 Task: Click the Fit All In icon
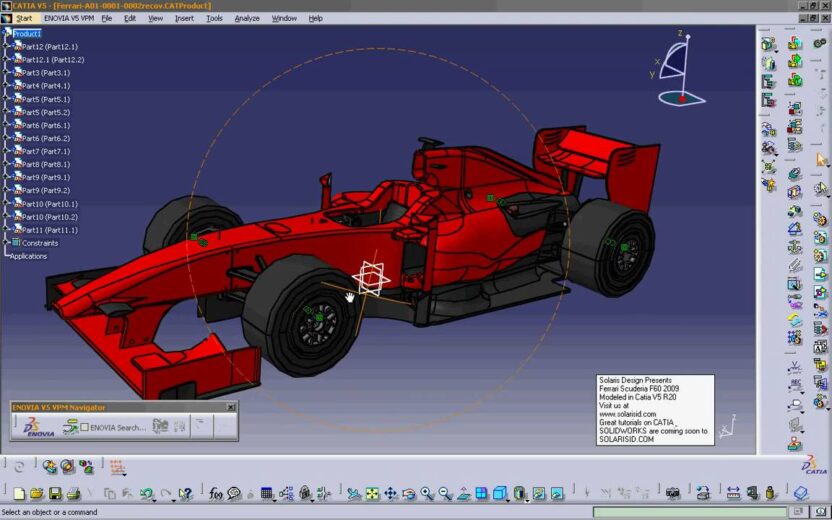(x=372, y=493)
